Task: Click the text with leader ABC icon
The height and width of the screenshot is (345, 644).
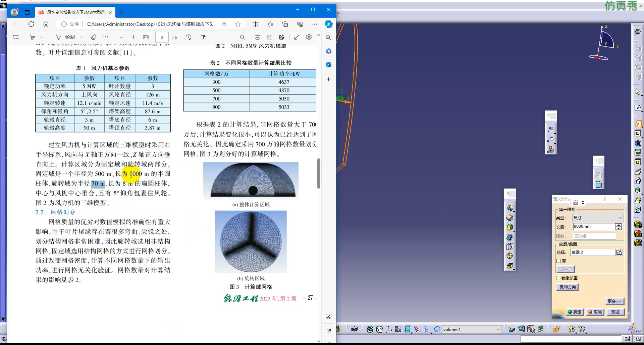Action: click(551, 129)
